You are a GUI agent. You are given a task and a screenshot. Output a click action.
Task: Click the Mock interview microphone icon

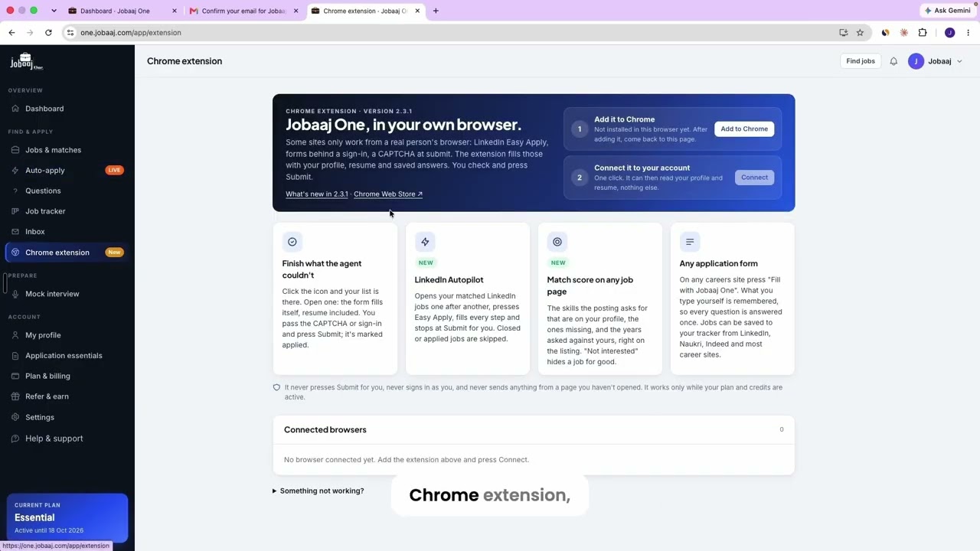(15, 294)
